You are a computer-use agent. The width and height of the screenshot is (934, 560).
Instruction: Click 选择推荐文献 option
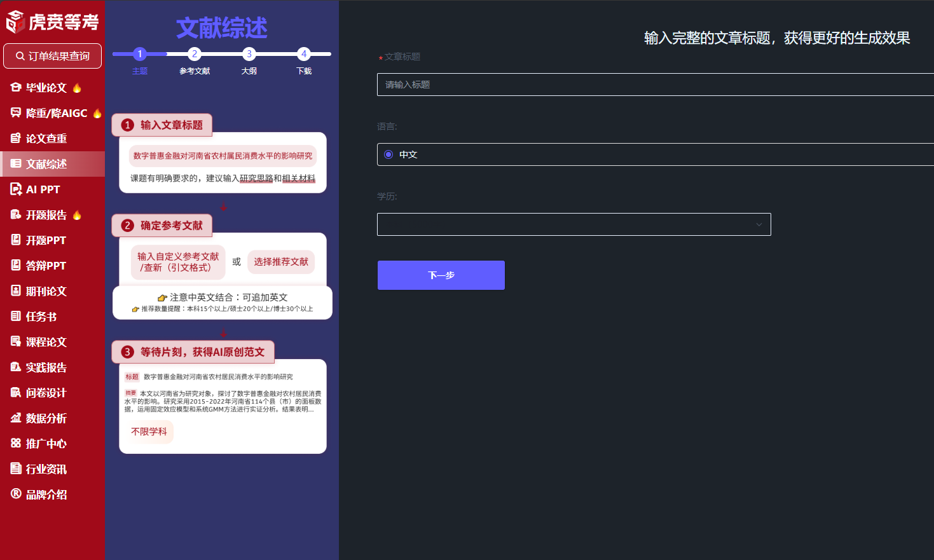(x=281, y=262)
